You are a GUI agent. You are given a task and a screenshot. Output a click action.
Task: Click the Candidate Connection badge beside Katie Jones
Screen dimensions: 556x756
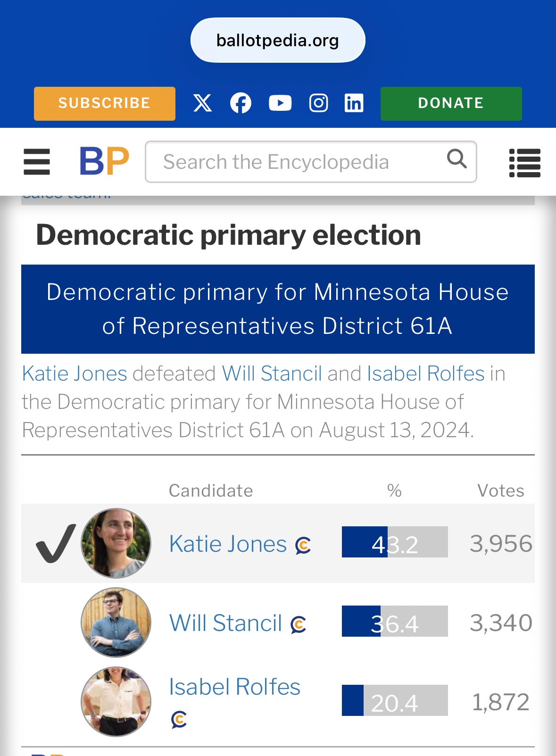coord(303,545)
